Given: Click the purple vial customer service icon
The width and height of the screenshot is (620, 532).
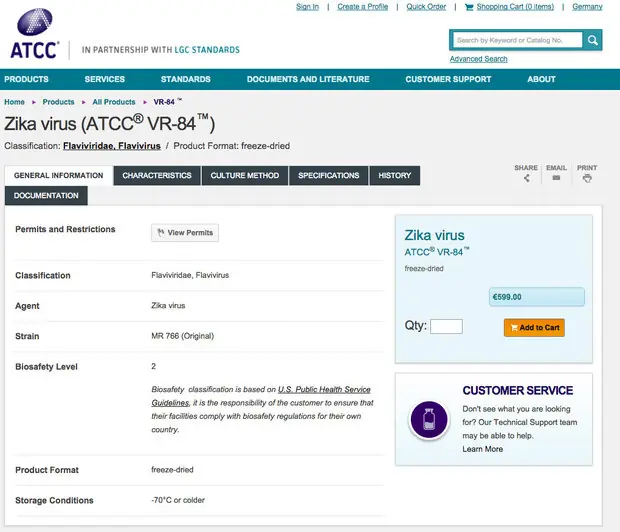Looking at the screenshot, I should pos(429,419).
